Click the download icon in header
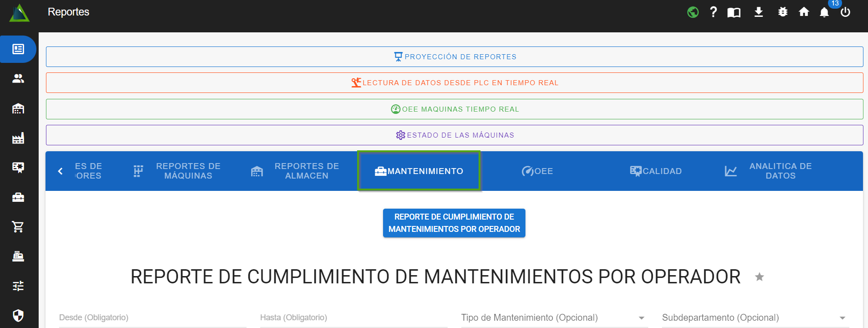This screenshot has height=328, width=868. tap(758, 12)
